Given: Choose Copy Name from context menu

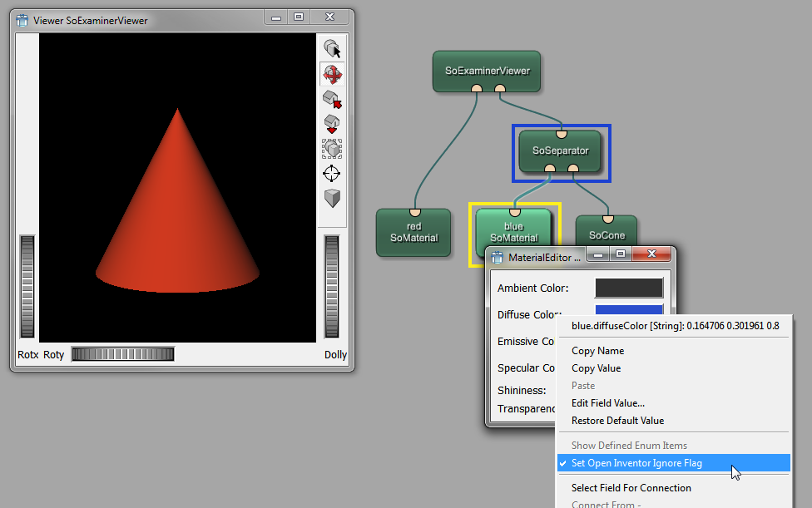Looking at the screenshot, I should (597, 351).
